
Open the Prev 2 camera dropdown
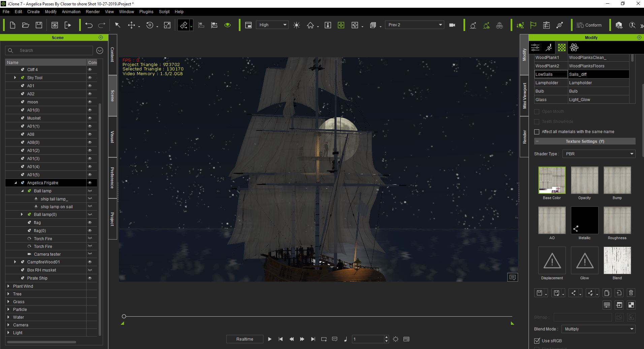coord(414,25)
